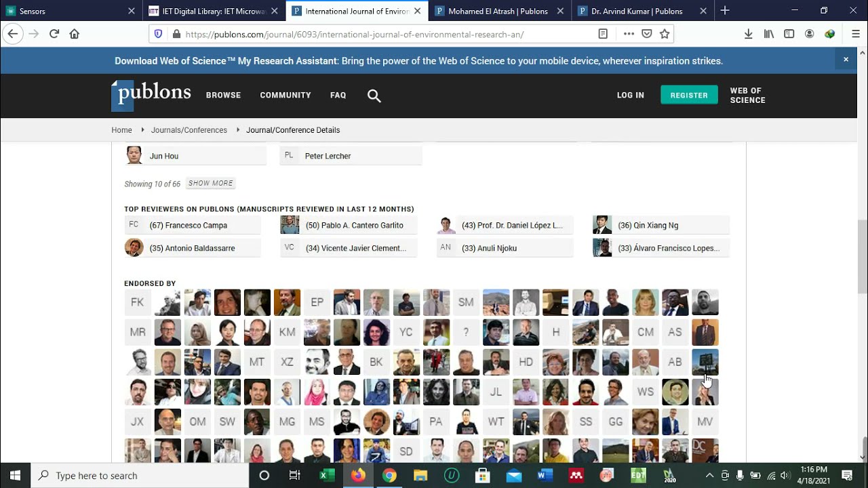Screen dimensions: 868x488
Task: Click the FK endorser avatar
Action: pos(138,302)
